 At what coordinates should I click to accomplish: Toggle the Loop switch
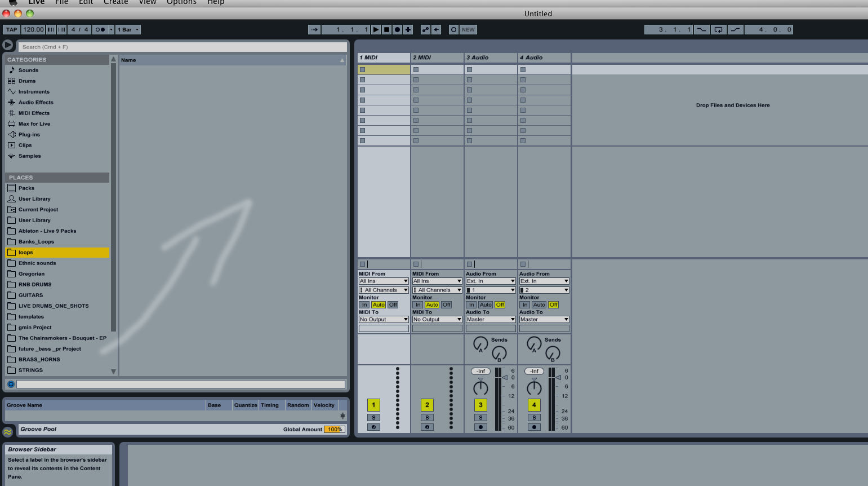click(719, 29)
